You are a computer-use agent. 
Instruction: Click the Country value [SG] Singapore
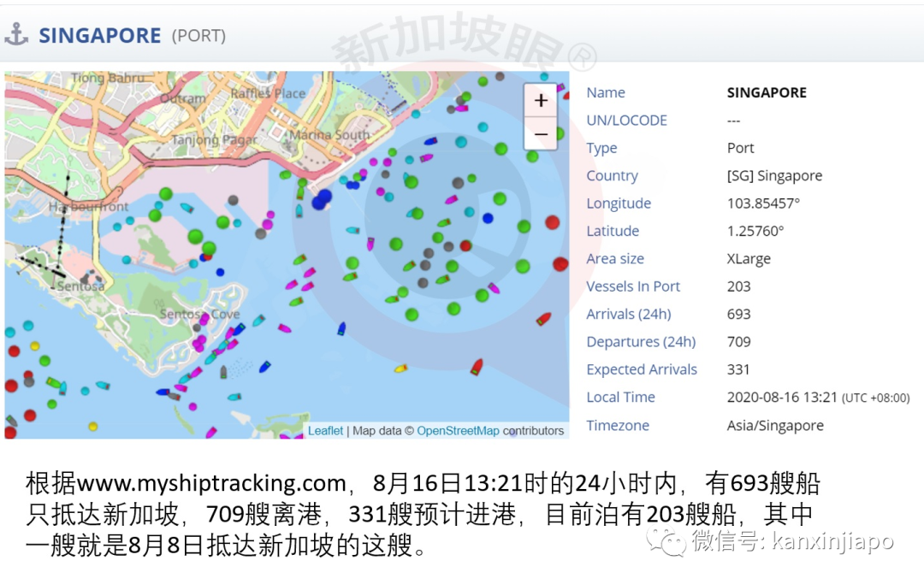click(x=774, y=175)
